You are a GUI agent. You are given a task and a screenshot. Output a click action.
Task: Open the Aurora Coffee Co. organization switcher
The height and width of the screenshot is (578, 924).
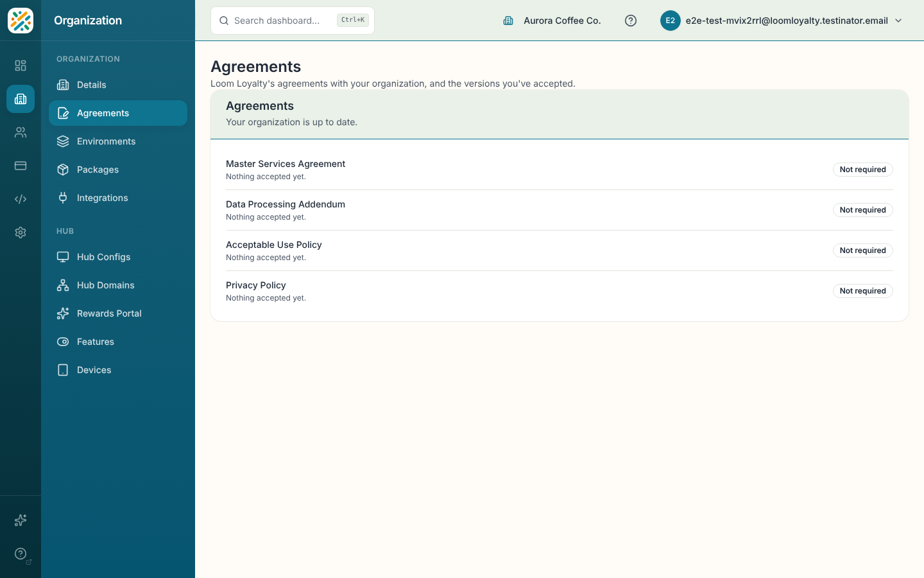click(x=552, y=21)
